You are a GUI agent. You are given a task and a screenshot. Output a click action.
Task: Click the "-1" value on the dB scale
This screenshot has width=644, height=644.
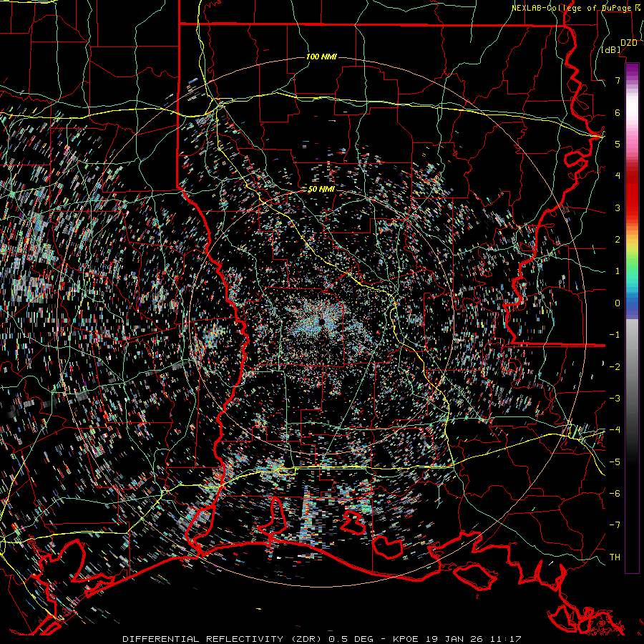615,335
